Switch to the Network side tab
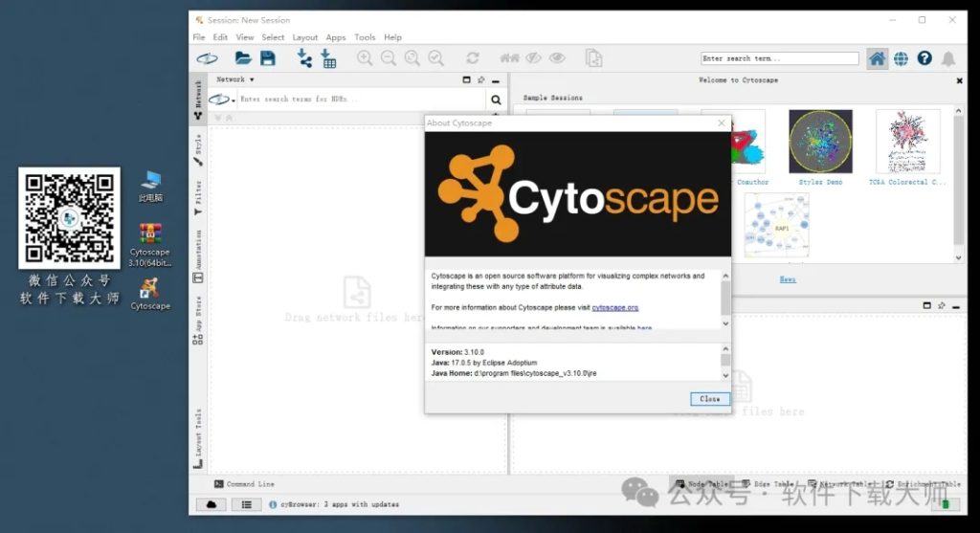 198,100
